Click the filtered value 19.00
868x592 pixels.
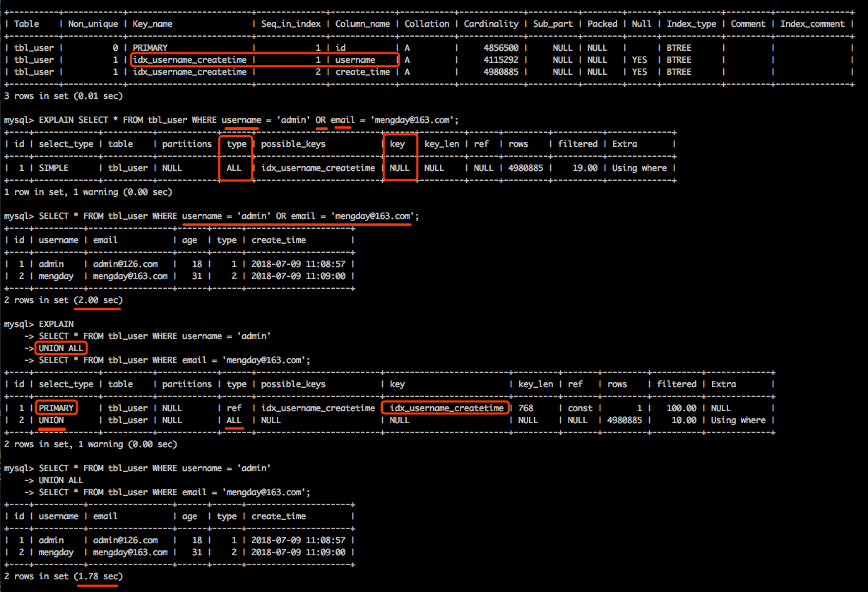(585, 168)
